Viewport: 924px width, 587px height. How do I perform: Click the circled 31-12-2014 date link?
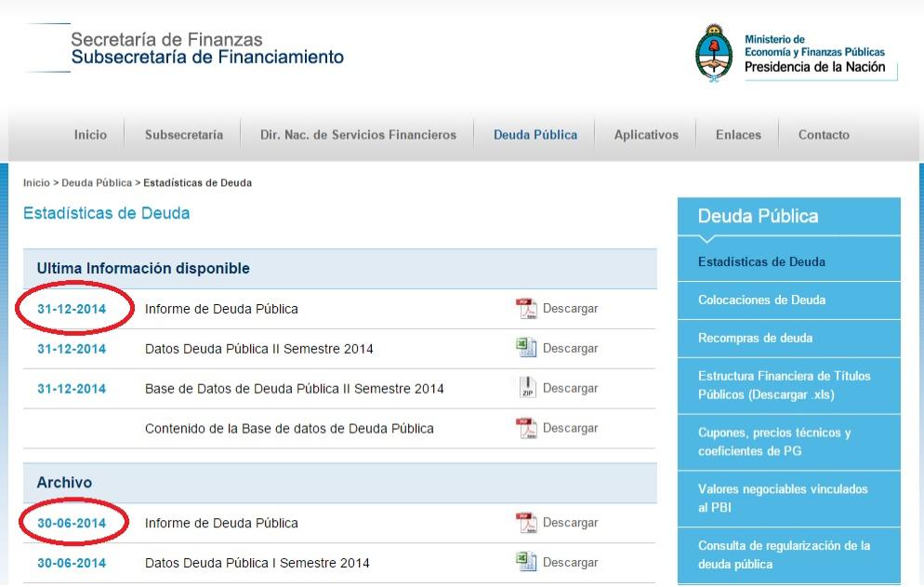click(x=72, y=309)
